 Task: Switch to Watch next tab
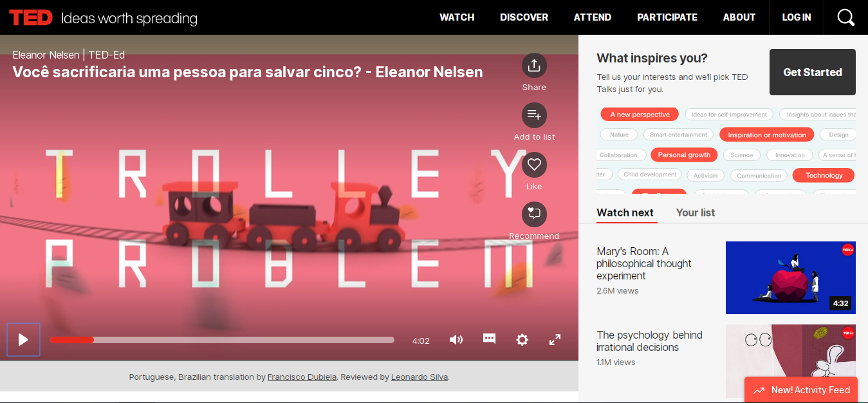pos(625,212)
